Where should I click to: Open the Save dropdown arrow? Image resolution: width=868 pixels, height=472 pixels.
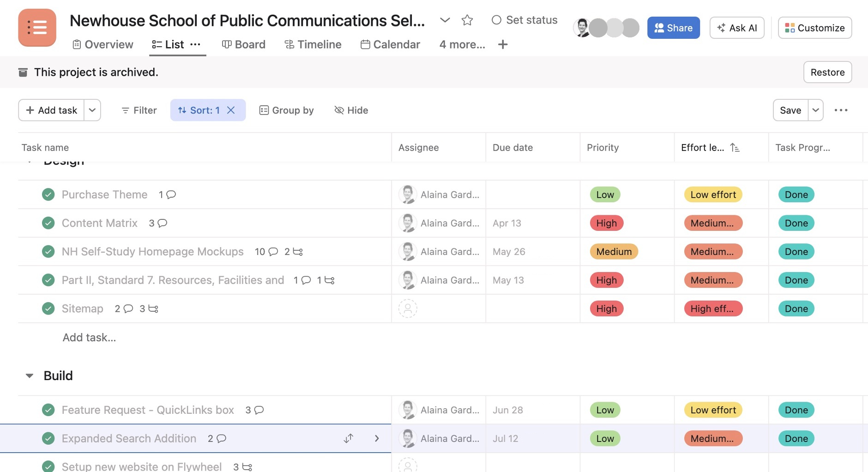pyautogui.click(x=816, y=110)
